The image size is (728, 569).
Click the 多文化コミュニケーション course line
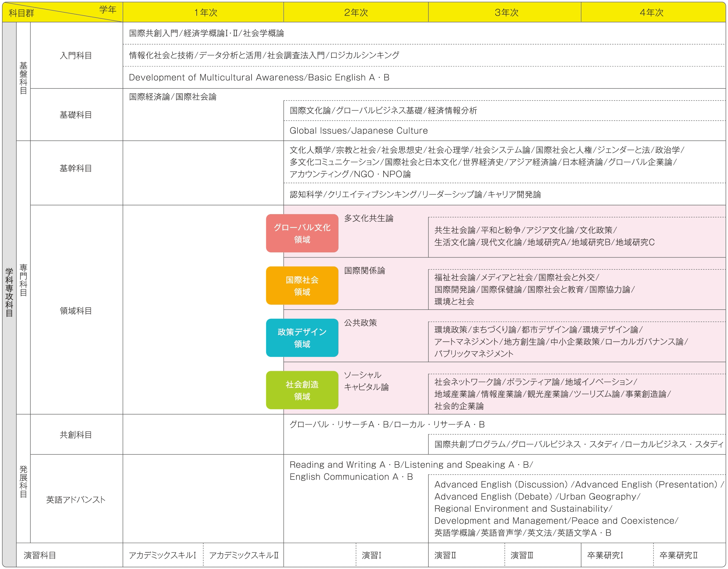point(483,162)
